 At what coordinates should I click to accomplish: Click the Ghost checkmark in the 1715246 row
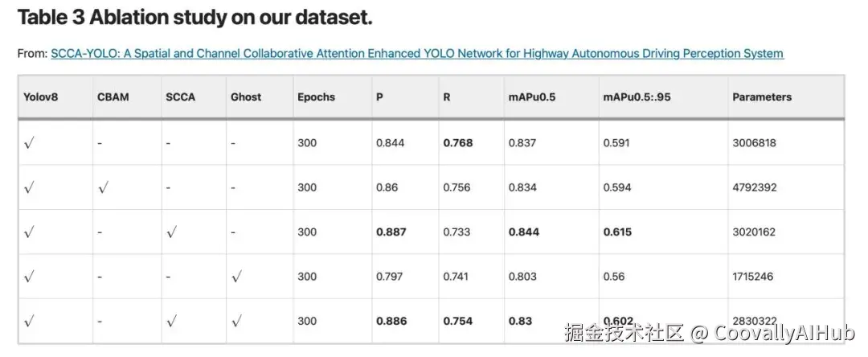236,277
